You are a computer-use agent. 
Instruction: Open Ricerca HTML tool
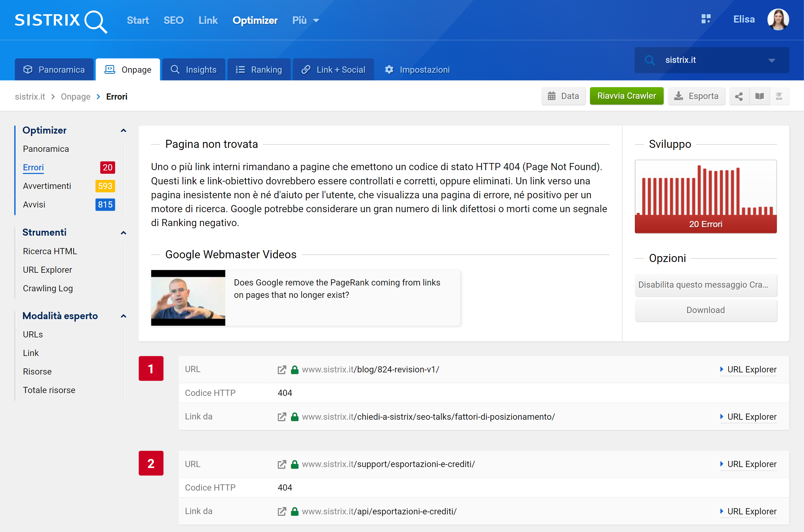(x=50, y=251)
